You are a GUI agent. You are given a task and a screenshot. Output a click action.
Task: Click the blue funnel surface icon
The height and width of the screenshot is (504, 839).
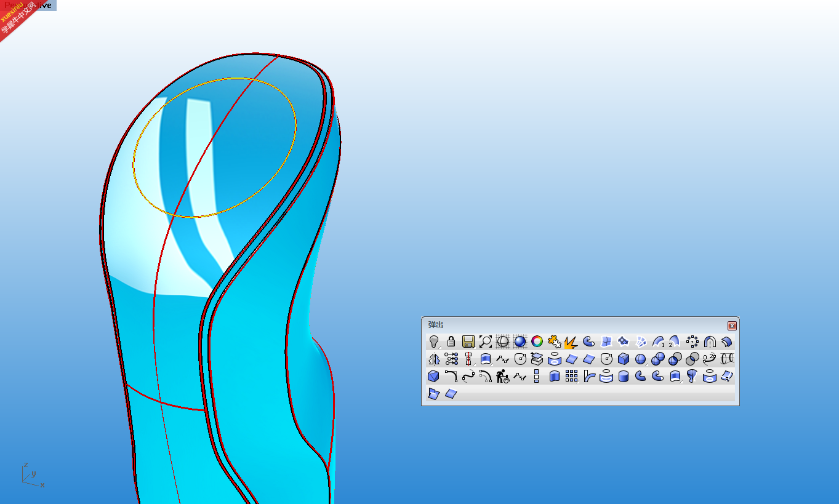point(692,376)
